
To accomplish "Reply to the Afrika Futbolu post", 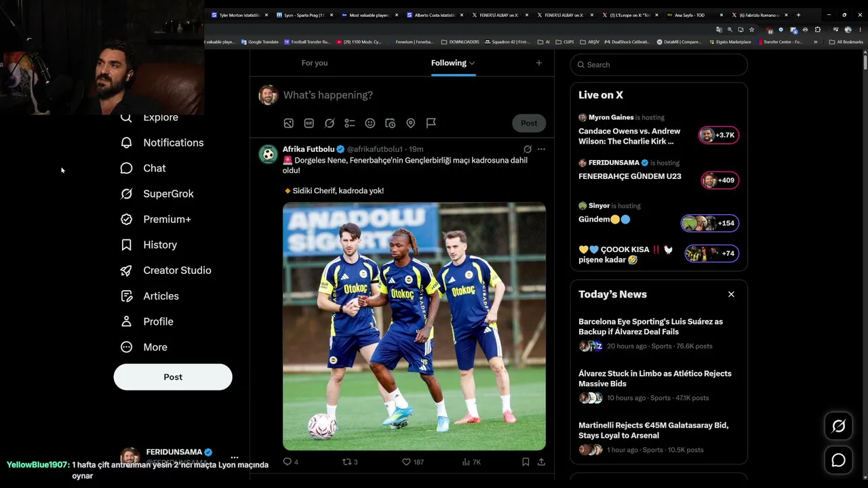I will coord(290,462).
